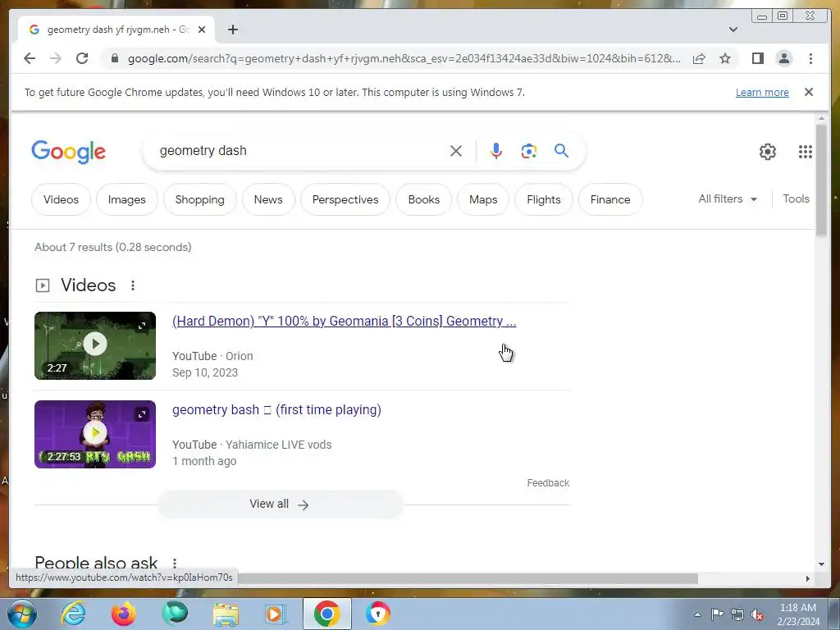Reload the current page
The width and height of the screenshot is (840, 630).
(x=82, y=58)
